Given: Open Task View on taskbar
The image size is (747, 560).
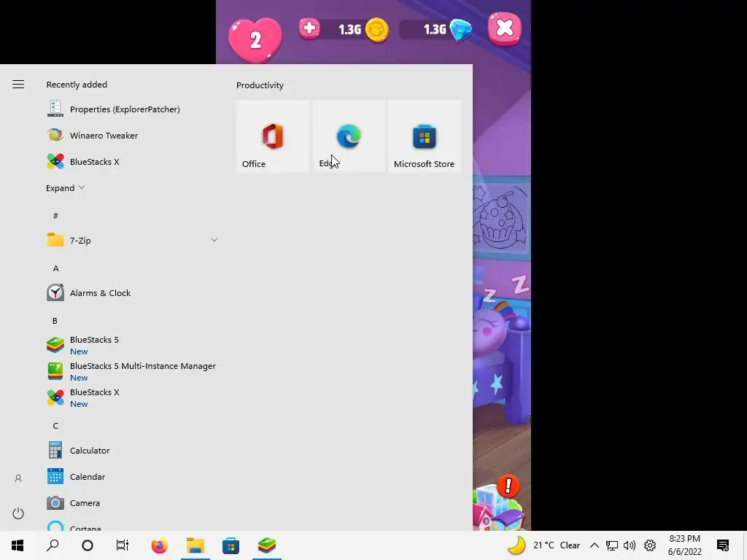Looking at the screenshot, I should [123, 545].
